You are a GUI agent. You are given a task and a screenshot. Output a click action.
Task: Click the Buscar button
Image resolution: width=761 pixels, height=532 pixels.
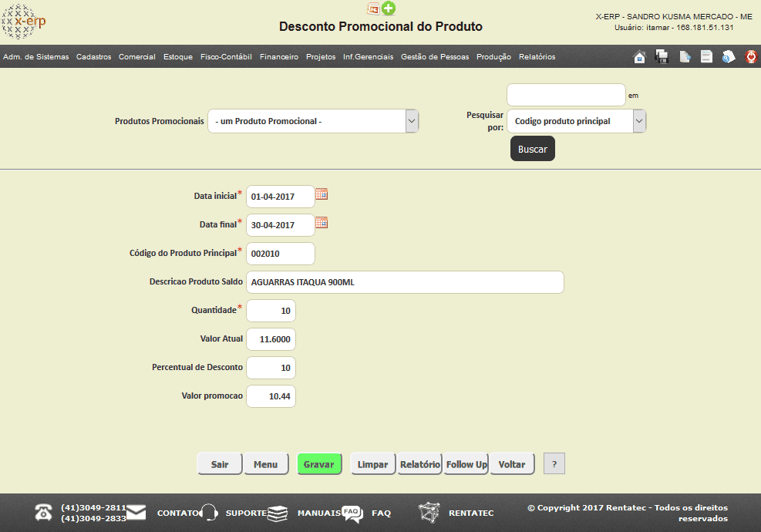[x=533, y=149]
